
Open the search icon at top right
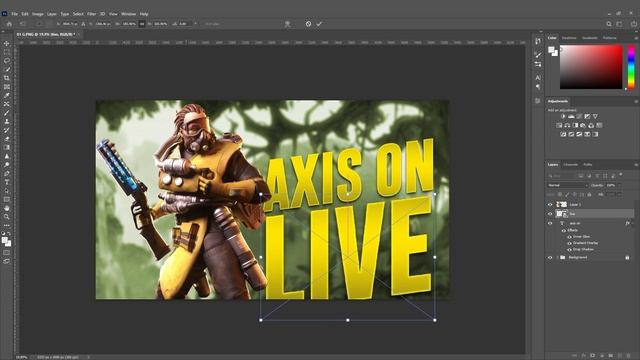609,24
